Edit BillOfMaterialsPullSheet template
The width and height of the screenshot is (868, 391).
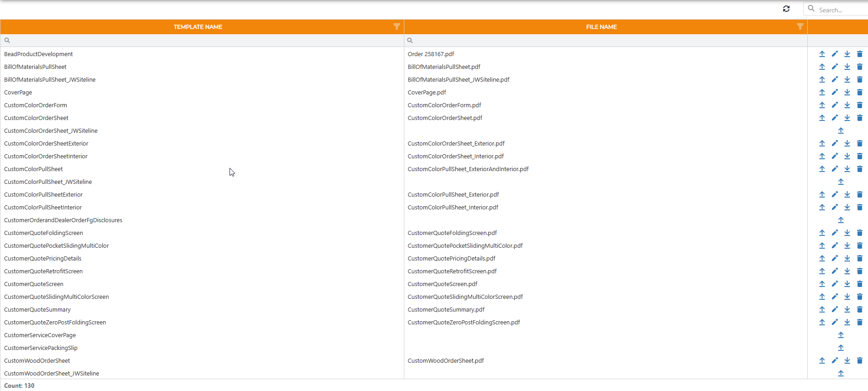(835, 67)
